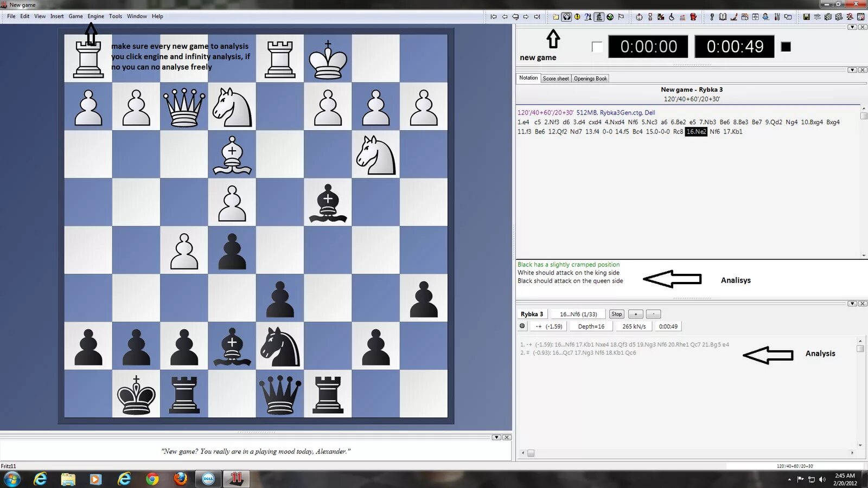Click the chess clock toolbar icon

tap(639, 17)
